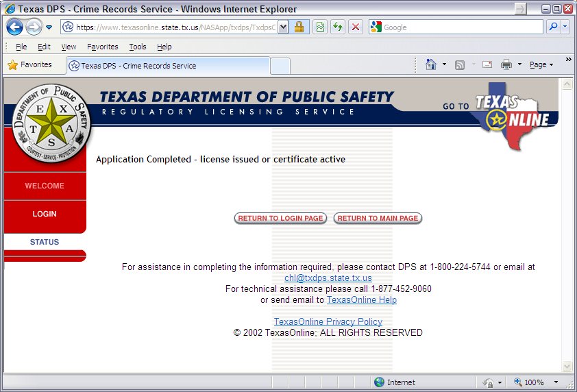Click the security padlock icon
Viewport: 577px width, 392px height.
[299, 27]
